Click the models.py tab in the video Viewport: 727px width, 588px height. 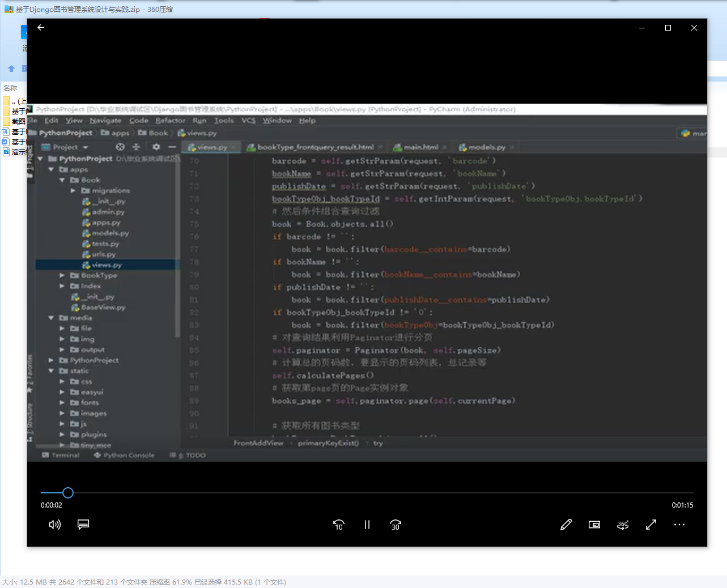pos(486,147)
